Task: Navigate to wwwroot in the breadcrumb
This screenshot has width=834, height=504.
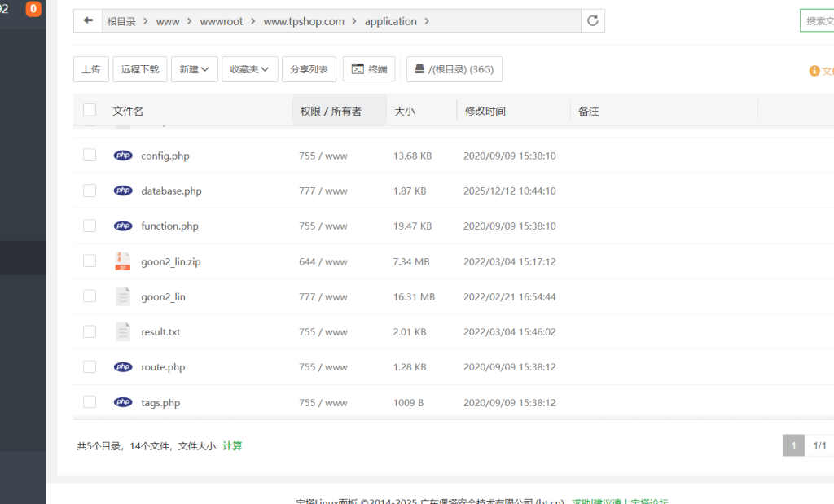Action: [222, 21]
